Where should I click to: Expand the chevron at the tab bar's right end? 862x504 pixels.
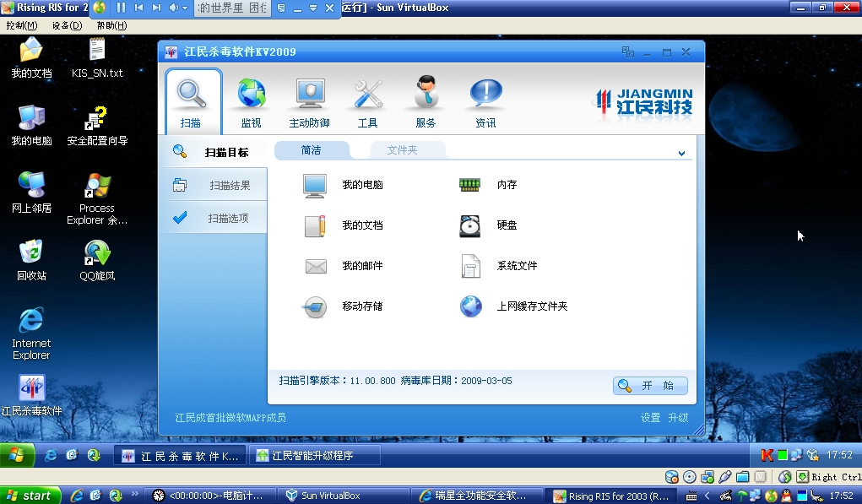[681, 154]
